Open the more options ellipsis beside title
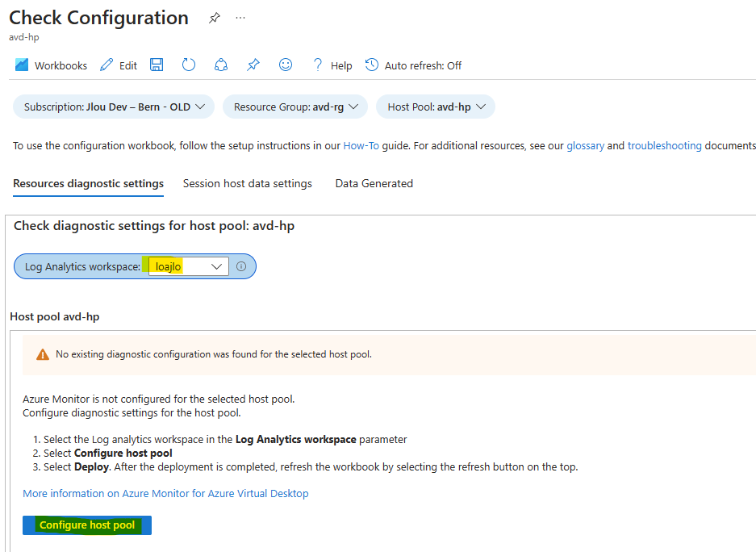The width and height of the screenshot is (756, 552). point(240,18)
